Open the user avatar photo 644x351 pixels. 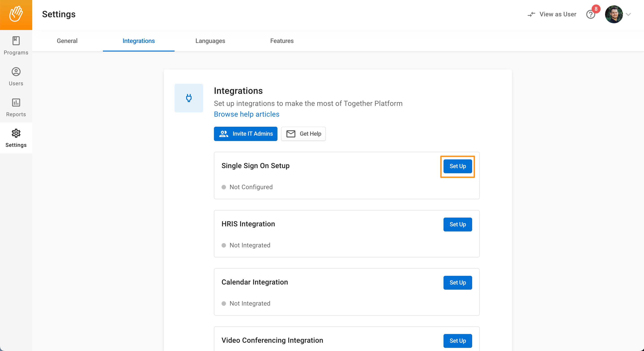(614, 15)
